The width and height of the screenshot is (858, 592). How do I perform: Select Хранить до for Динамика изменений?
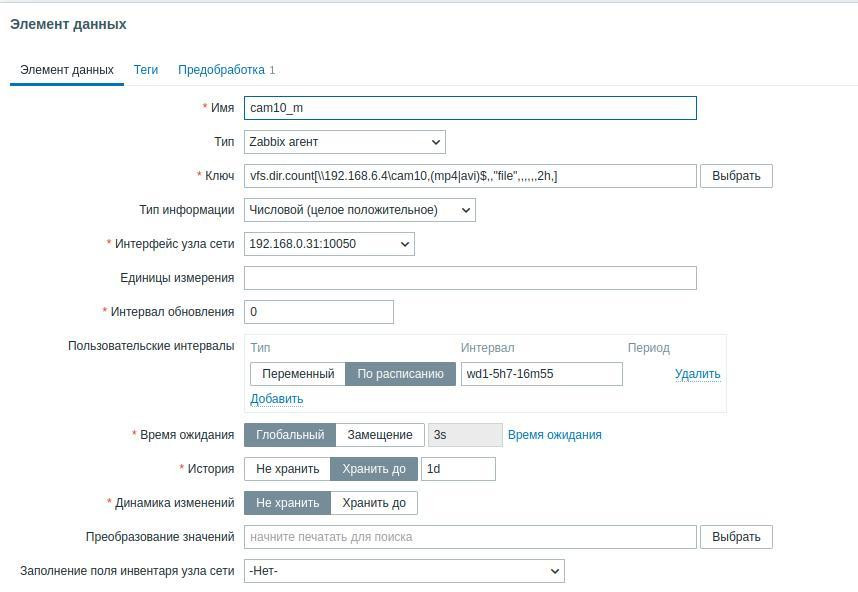(374, 503)
